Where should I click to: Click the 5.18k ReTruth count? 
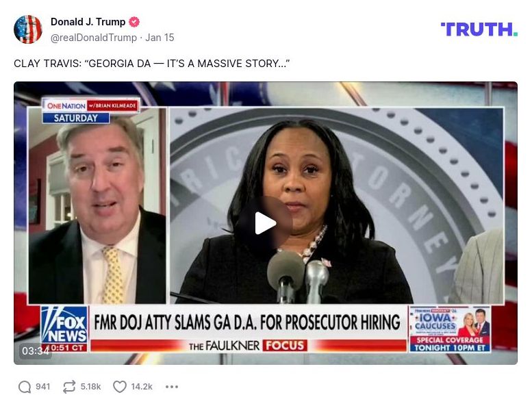(90, 387)
